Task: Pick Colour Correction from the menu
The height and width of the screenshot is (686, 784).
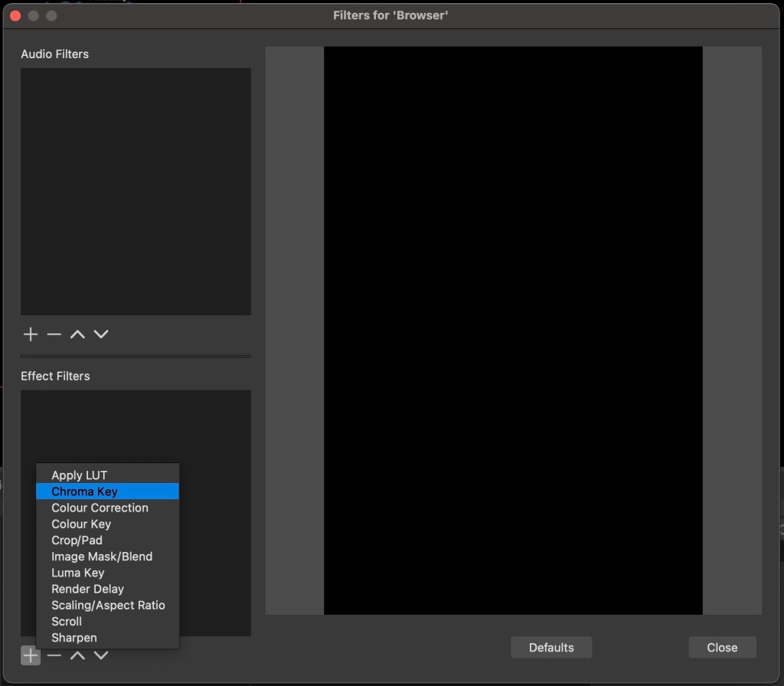Action: [x=100, y=508]
